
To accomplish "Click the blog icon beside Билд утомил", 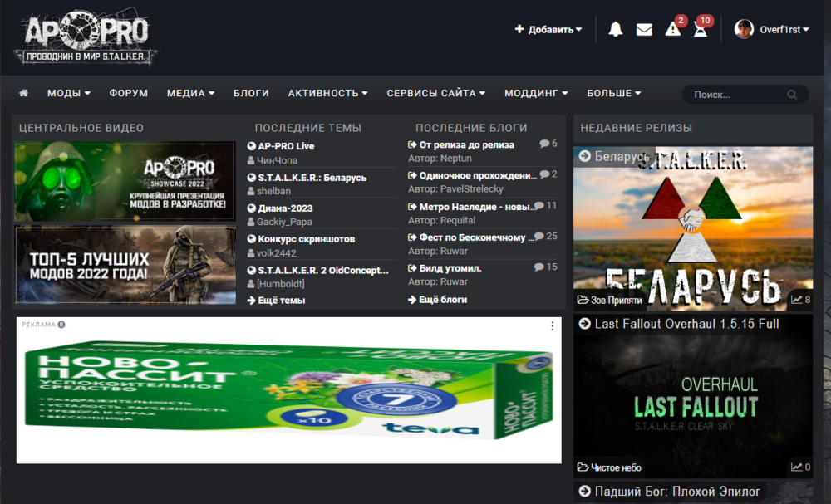I will click(412, 268).
